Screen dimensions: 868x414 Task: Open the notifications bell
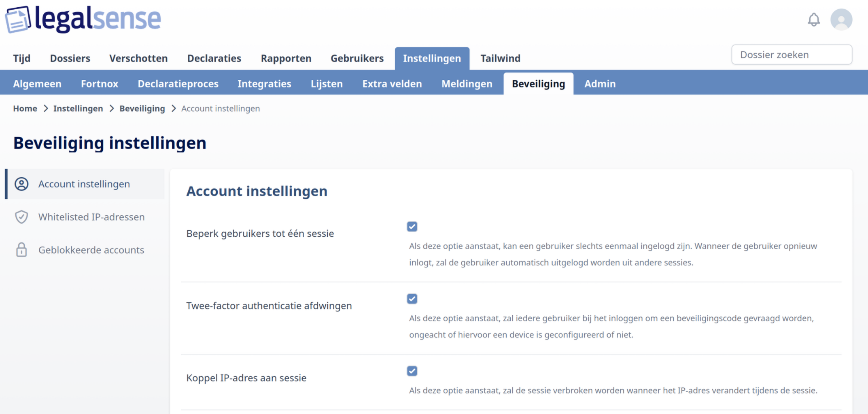pos(814,19)
